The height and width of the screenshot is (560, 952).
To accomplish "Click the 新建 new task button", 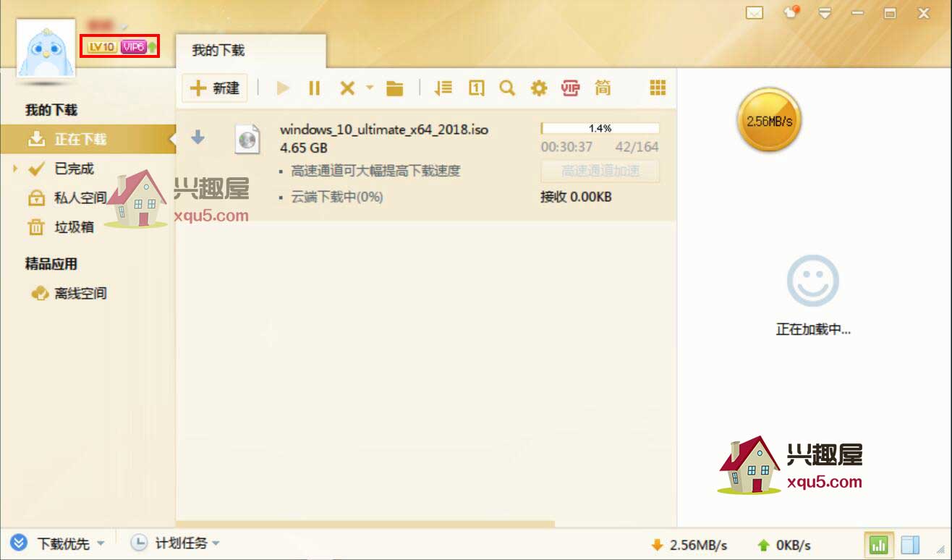I will pyautogui.click(x=214, y=88).
